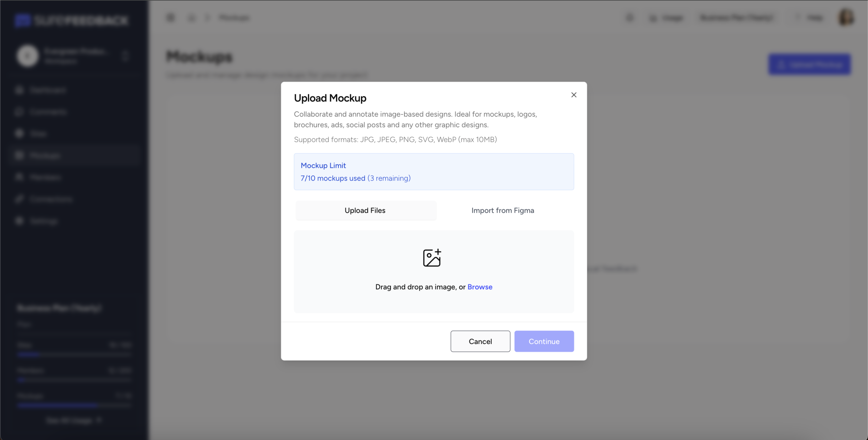This screenshot has width=868, height=440.
Task: Switch to the Upload Files tab
Action: (x=366, y=210)
